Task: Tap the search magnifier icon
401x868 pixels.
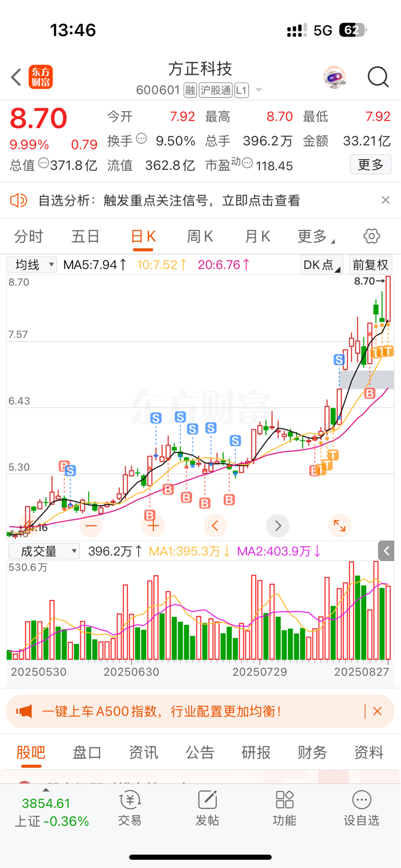Action: [378, 77]
